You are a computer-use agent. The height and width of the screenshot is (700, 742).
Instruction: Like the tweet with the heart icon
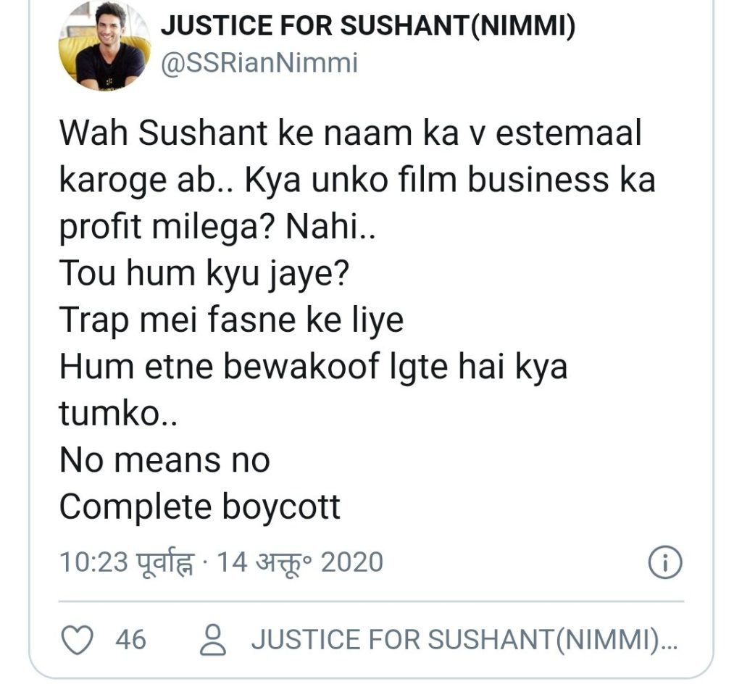click(78, 640)
